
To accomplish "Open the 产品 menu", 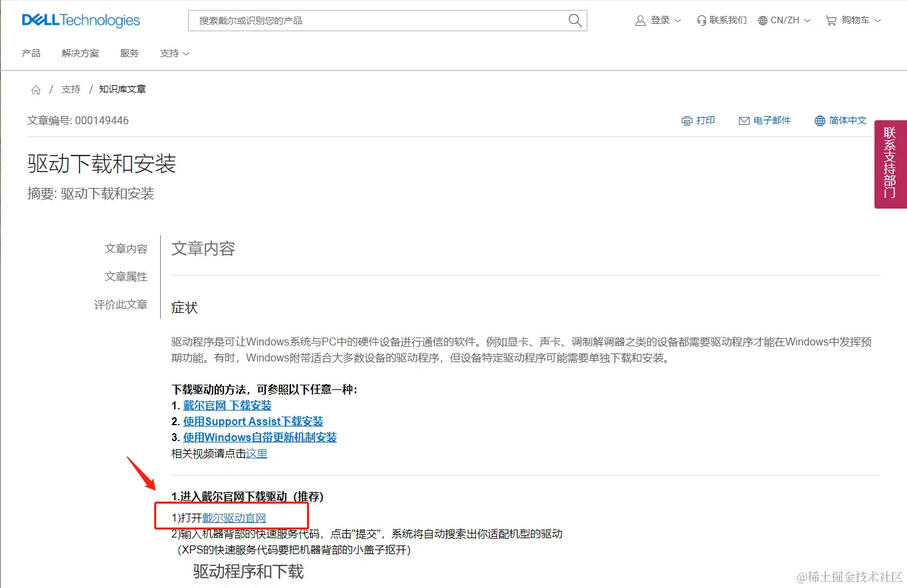I will click(31, 53).
